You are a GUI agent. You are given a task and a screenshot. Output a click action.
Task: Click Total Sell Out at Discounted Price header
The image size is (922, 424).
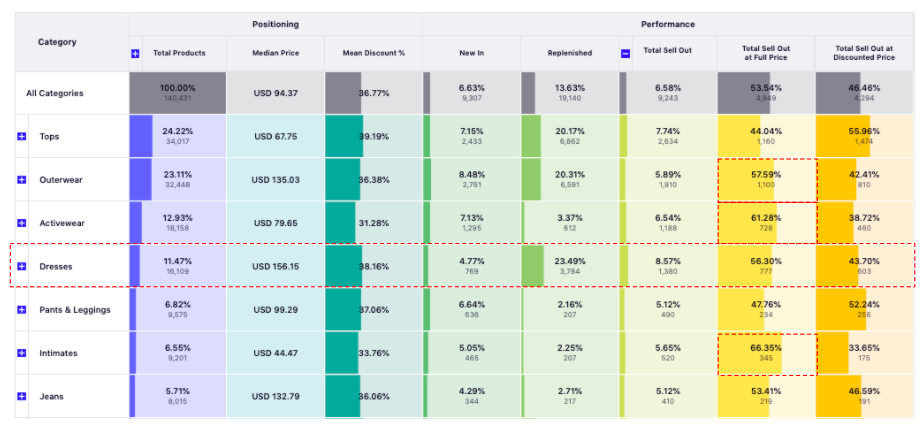864,53
